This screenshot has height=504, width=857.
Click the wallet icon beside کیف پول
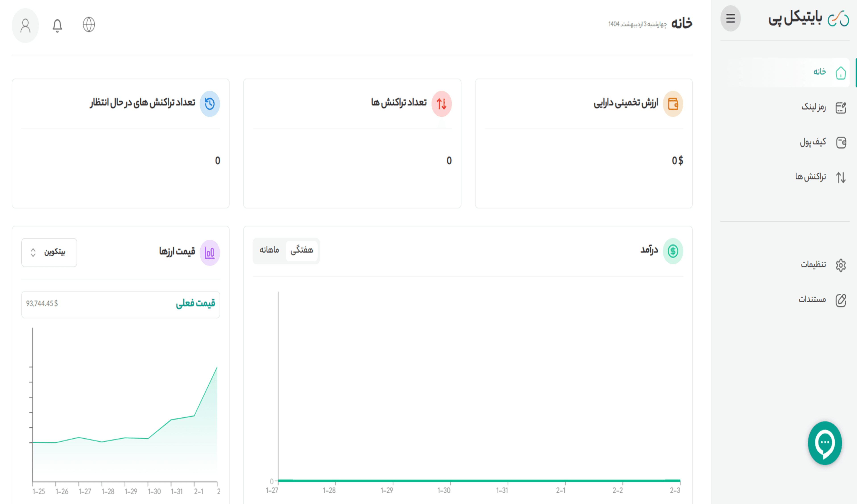coord(841,143)
